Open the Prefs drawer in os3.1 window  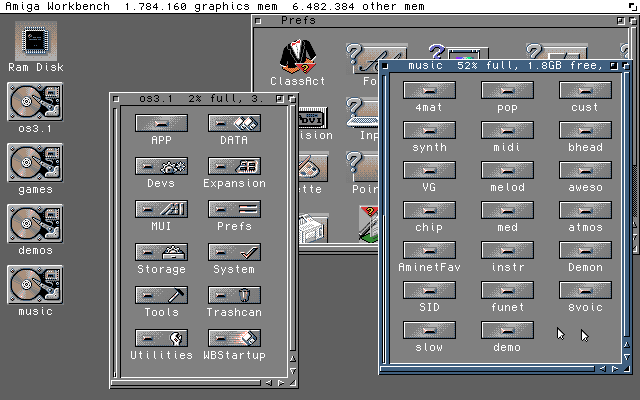pos(234,209)
